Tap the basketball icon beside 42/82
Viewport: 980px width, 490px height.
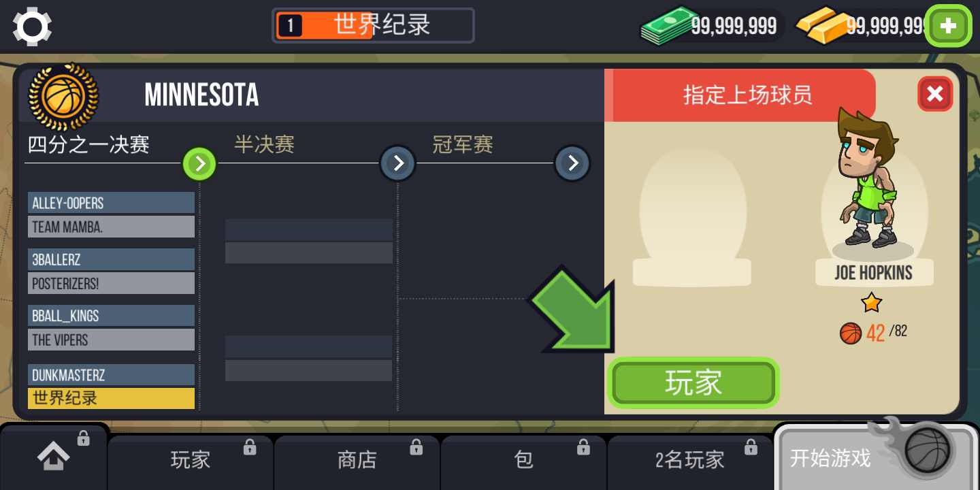pyautogui.click(x=851, y=333)
